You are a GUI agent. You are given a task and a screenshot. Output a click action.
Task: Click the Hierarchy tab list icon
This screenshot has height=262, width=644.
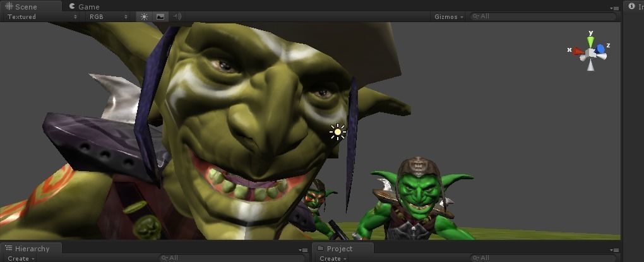(9, 248)
